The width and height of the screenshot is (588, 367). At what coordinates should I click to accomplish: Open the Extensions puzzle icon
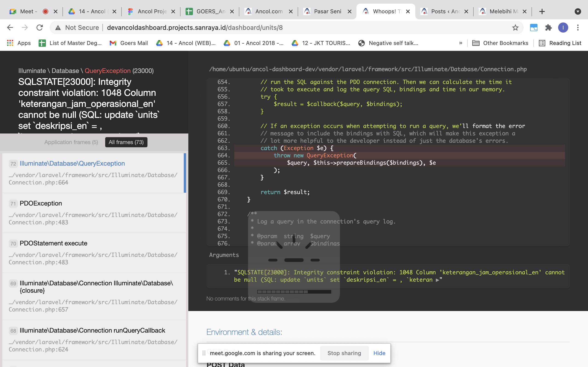tap(548, 28)
